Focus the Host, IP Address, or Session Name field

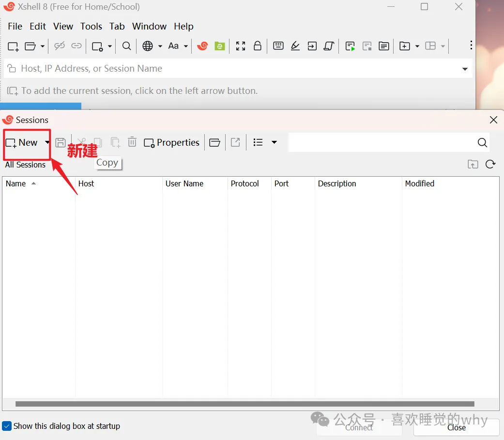pyautogui.click(x=238, y=68)
